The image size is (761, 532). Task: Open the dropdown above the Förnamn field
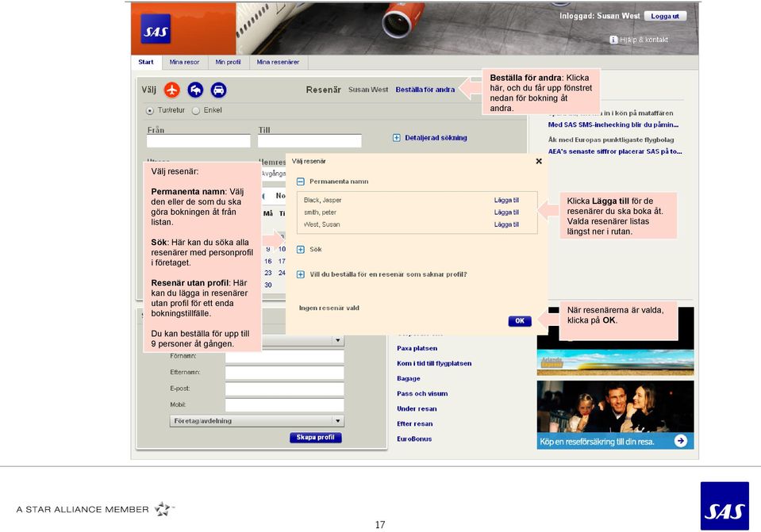(x=338, y=340)
